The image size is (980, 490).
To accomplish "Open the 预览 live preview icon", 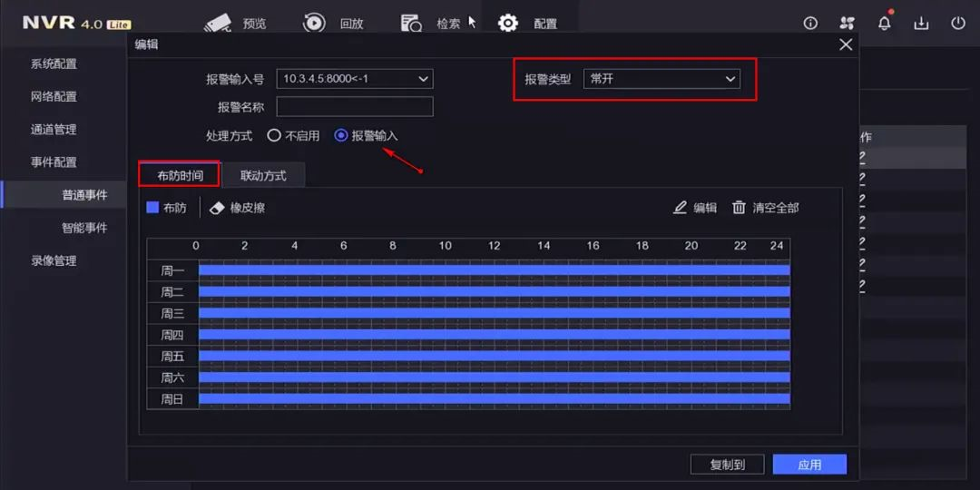I will [x=218, y=23].
